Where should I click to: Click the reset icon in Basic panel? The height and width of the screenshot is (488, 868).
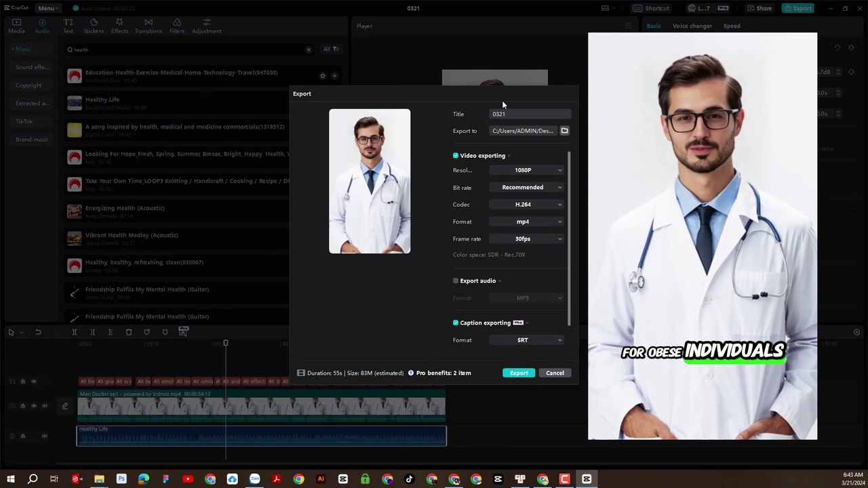(837, 47)
